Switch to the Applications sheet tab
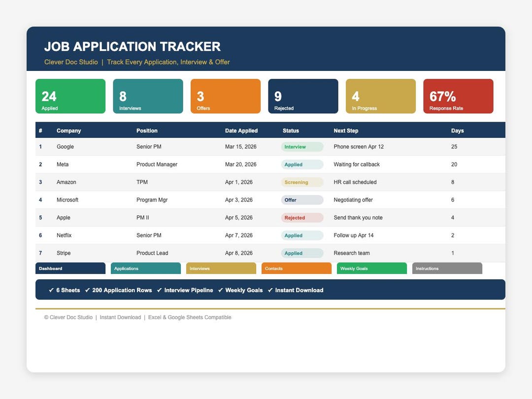This screenshot has width=532, height=399. point(145,268)
